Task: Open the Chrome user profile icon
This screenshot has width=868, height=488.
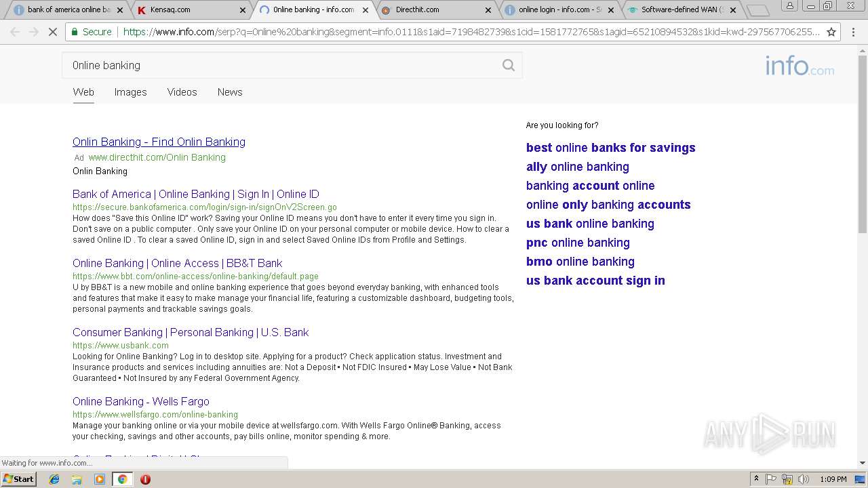Action: (790, 5)
